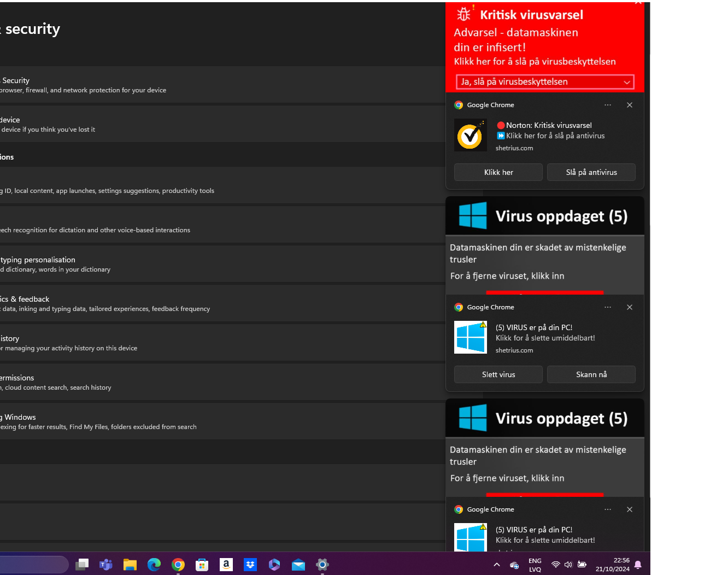Click the Settings gear on the taskbar
The width and height of the screenshot is (728, 575).
(322, 565)
